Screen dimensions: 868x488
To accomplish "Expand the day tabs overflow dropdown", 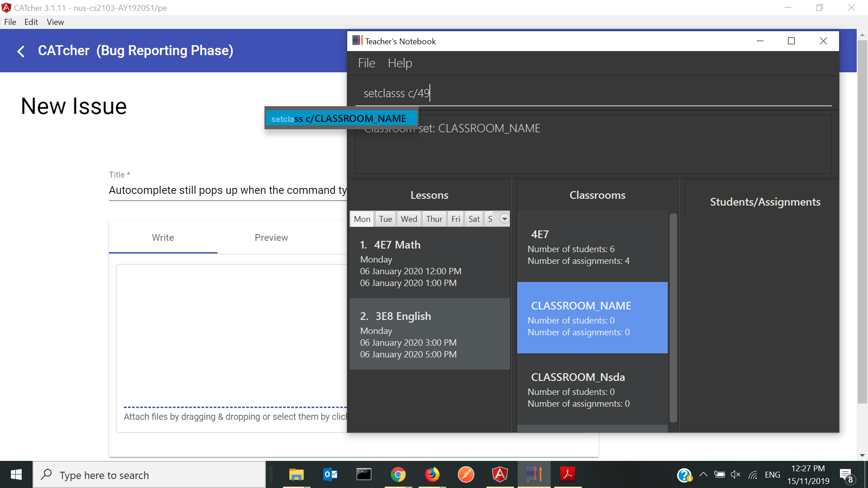I will (504, 219).
